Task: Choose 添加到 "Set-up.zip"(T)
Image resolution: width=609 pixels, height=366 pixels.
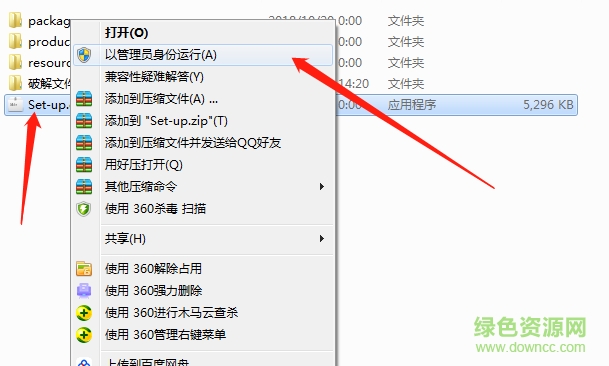Action: [x=203, y=121]
